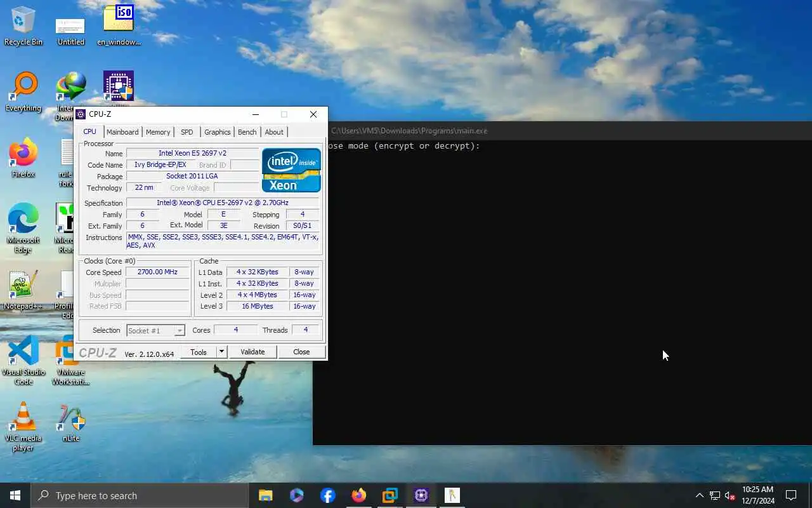Image resolution: width=812 pixels, height=508 pixels.
Task: Click the taskbar search box
Action: tap(140, 495)
